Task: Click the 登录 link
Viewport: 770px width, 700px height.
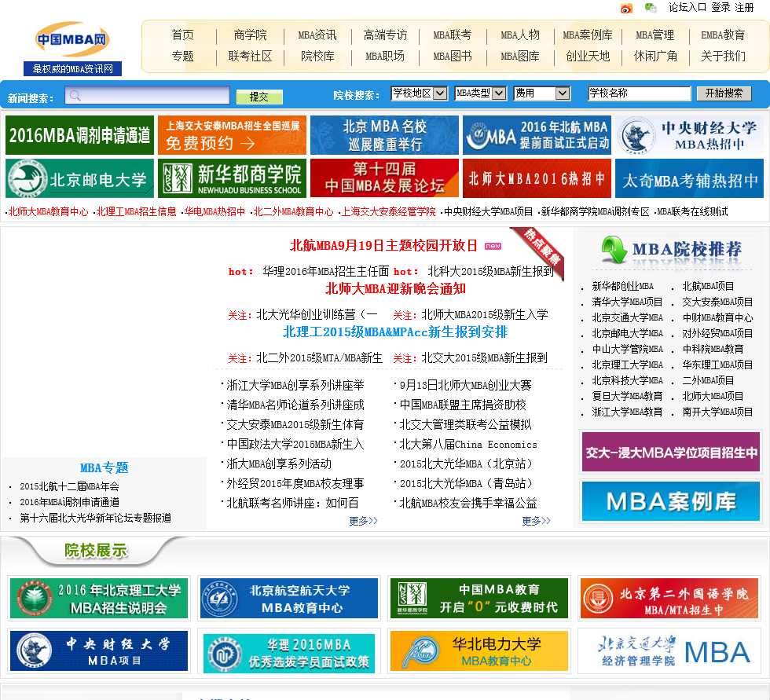Action: click(x=720, y=7)
